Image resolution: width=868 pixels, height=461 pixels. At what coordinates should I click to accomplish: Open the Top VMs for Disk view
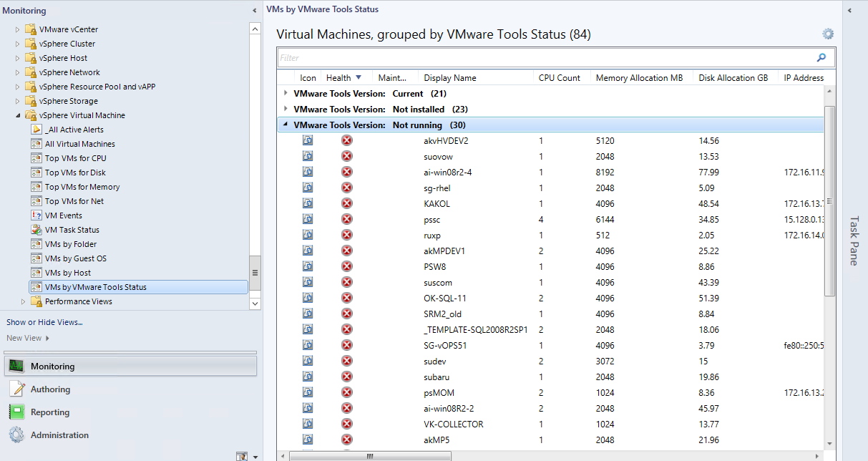coord(75,173)
